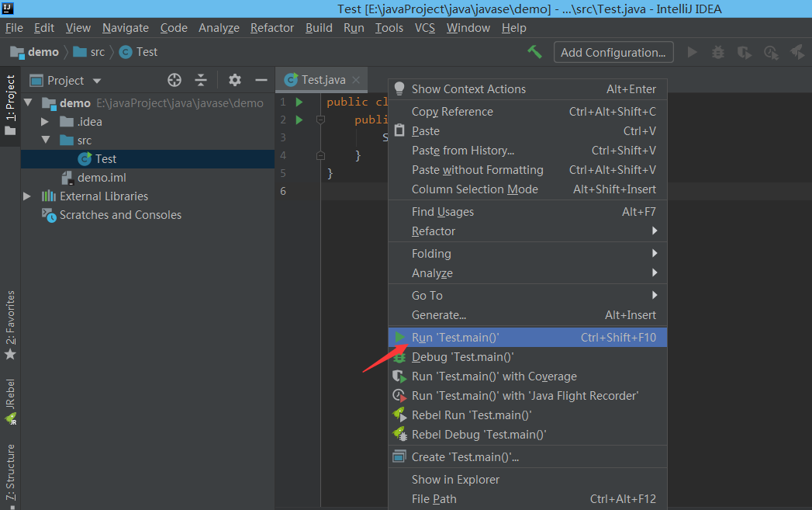Collapse the src folder node
Viewport: 812px width, 510px height.
pyautogui.click(x=46, y=140)
